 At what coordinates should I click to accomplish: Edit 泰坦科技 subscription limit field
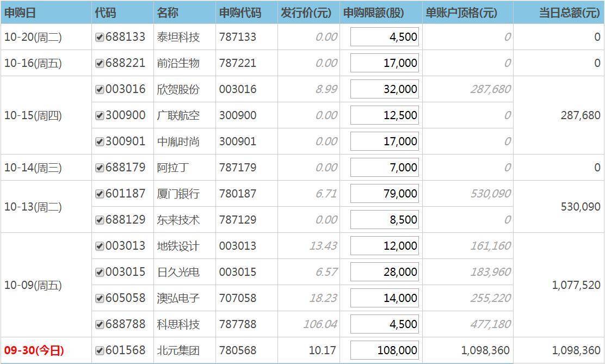click(385, 36)
